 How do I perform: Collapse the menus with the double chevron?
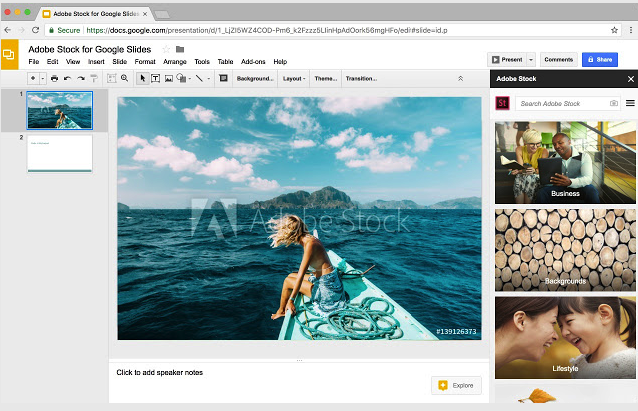(461, 79)
